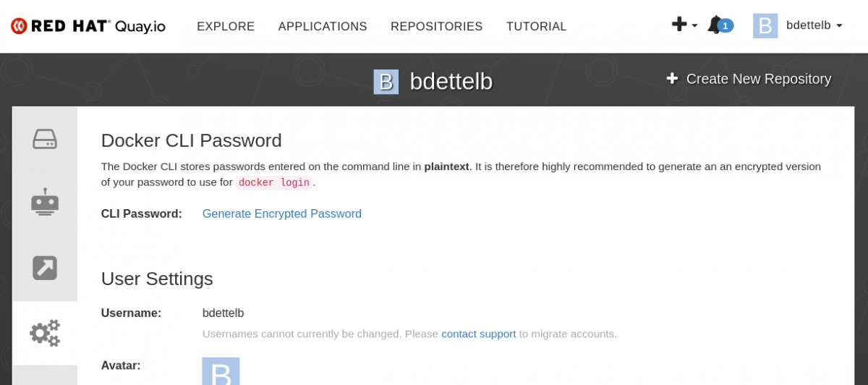The height and width of the screenshot is (385, 868).
Task: Click Generate Encrypted Password link
Action: pos(281,213)
